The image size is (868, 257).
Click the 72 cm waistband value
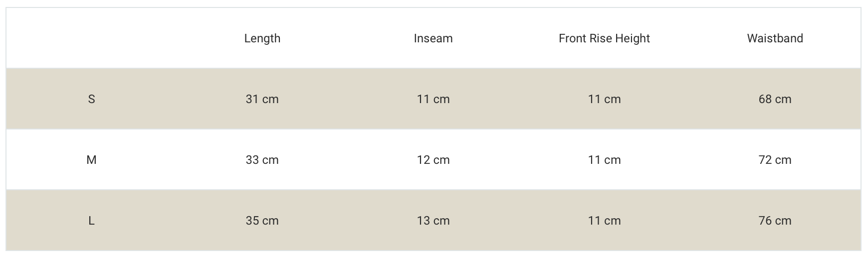pyautogui.click(x=775, y=160)
